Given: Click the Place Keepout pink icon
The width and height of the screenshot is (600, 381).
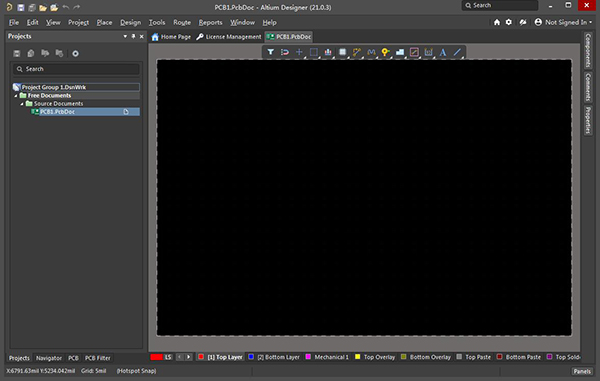Looking at the screenshot, I should point(414,52).
